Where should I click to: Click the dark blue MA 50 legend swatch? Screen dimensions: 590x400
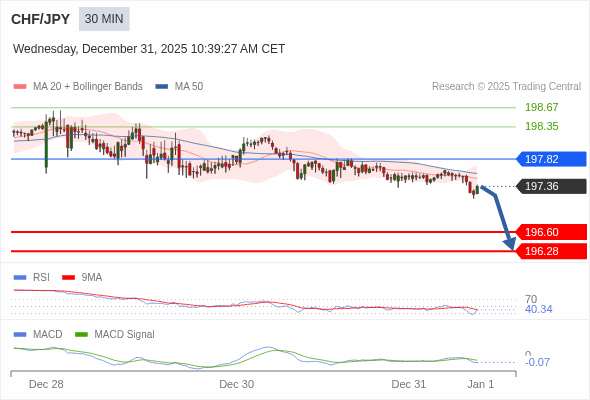click(162, 87)
